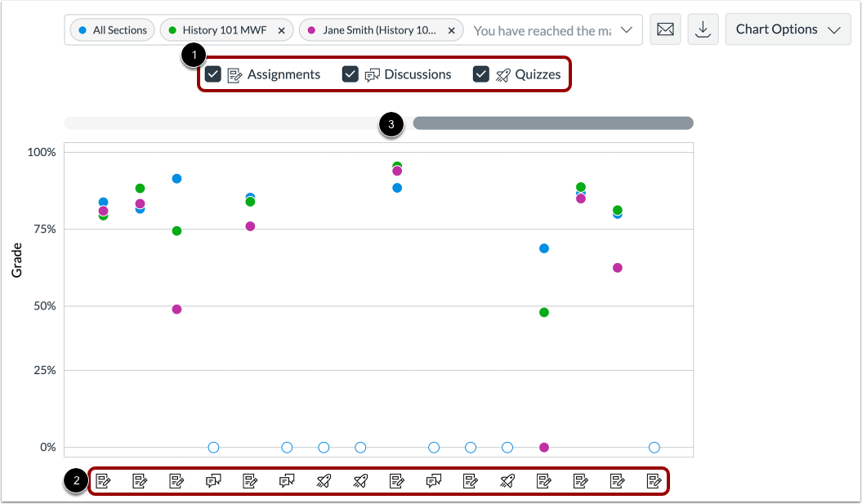Viewport: 862px width, 504px height.
Task: Open the first discussion icon below the chart
Action: click(212, 480)
